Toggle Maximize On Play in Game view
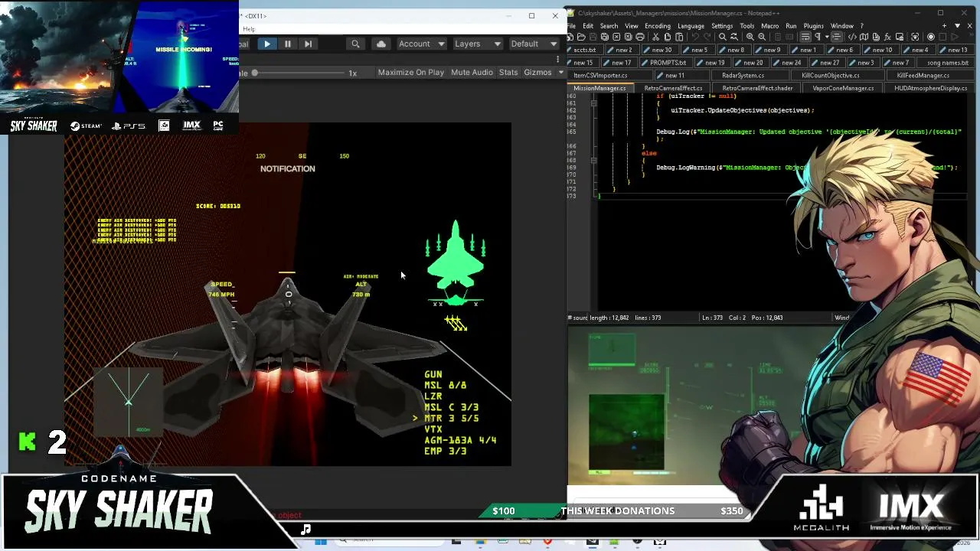 (x=410, y=73)
